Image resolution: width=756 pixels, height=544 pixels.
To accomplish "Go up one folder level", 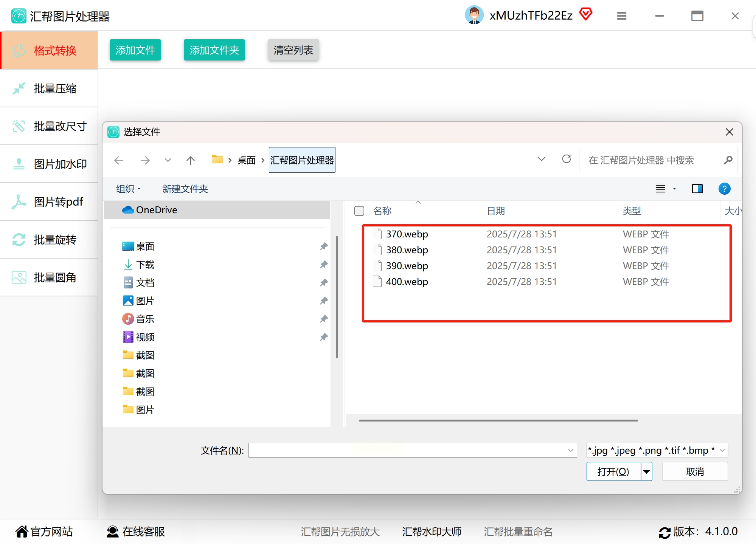I will (191, 160).
